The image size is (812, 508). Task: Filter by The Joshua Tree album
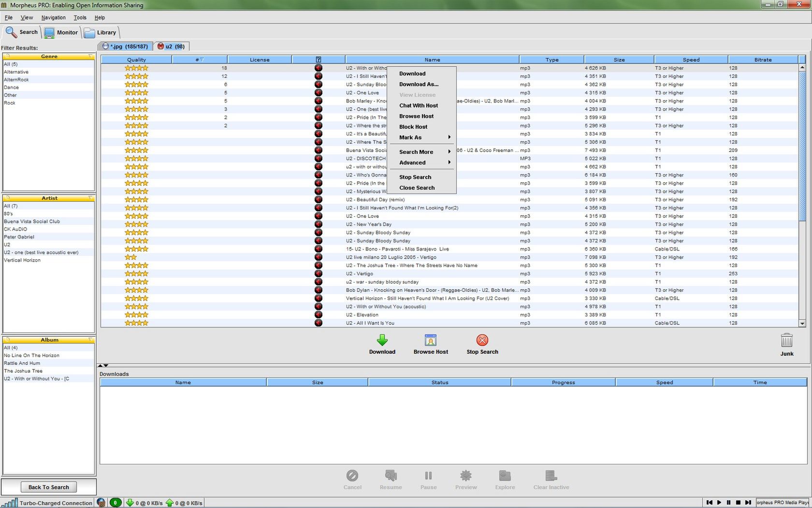click(48, 371)
